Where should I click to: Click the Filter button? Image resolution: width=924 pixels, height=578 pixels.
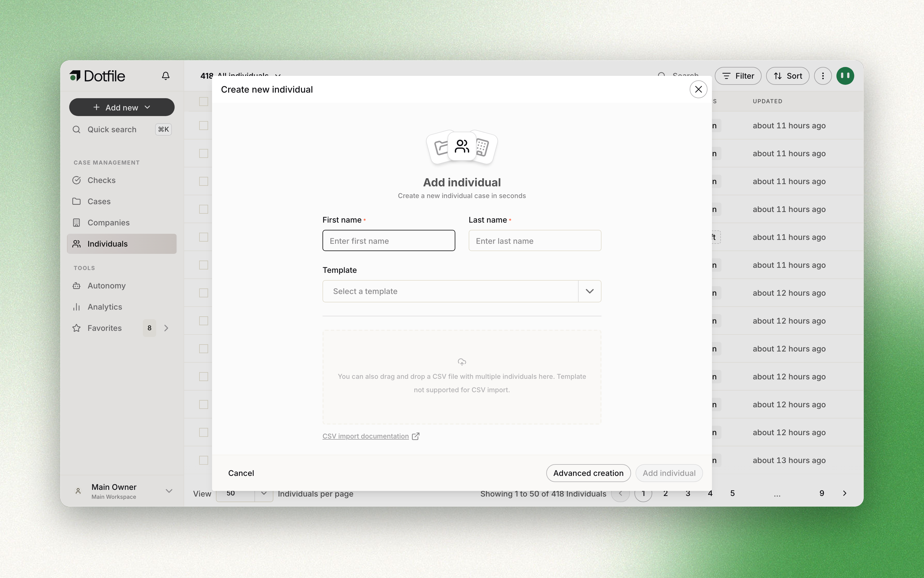click(x=738, y=76)
